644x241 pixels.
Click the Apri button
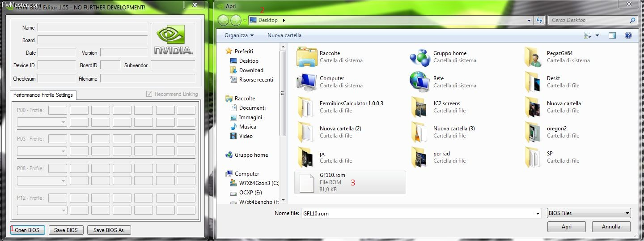click(567, 227)
